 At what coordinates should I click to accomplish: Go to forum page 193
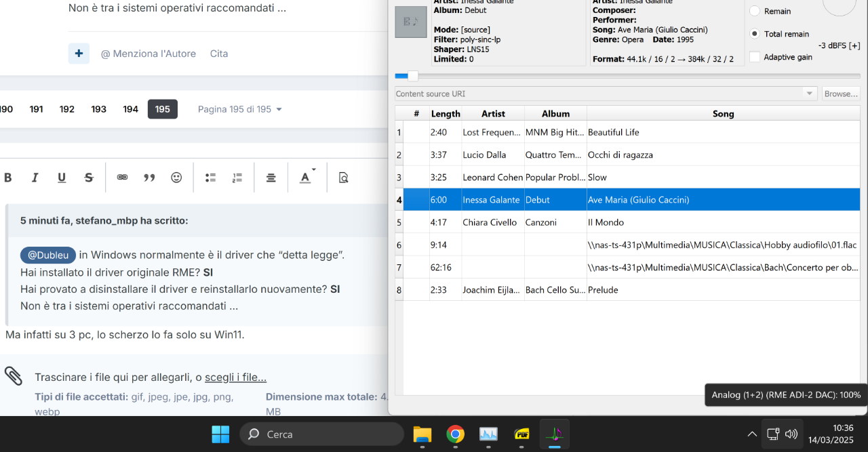(x=99, y=109)
